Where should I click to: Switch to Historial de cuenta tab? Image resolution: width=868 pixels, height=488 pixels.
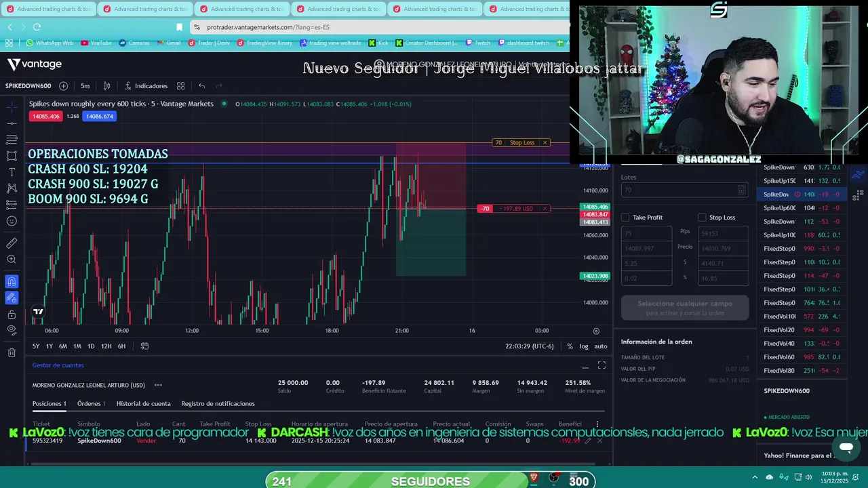click(x=143, y=404)
